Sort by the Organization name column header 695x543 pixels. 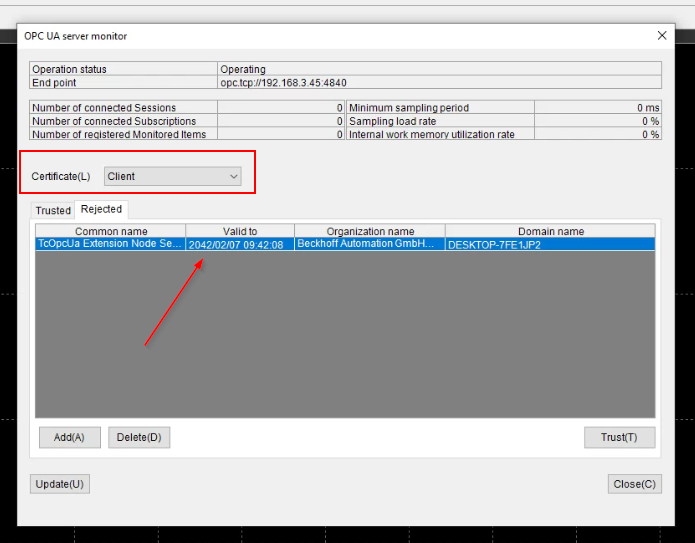(370, 231)
